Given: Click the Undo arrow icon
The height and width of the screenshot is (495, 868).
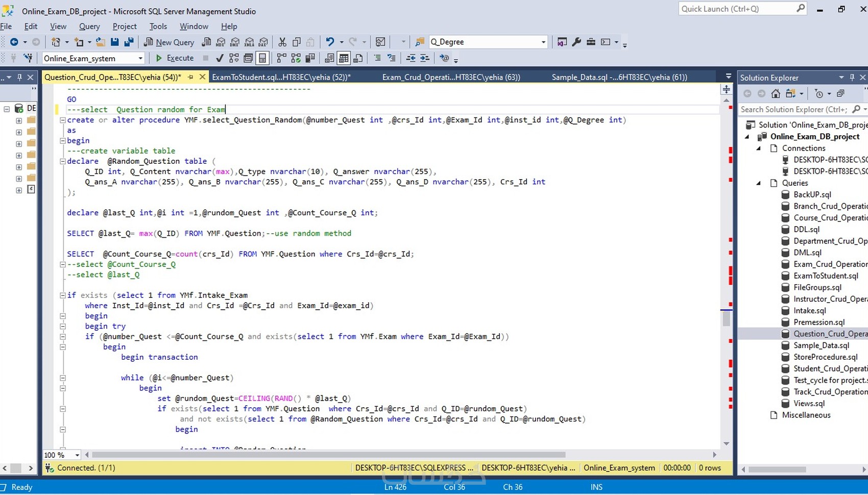Looking at the screenshot, I should coord(330,42).
